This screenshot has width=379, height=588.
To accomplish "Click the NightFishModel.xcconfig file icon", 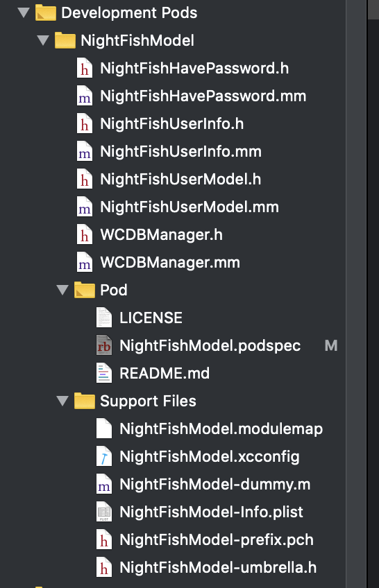I will [104, 456].
